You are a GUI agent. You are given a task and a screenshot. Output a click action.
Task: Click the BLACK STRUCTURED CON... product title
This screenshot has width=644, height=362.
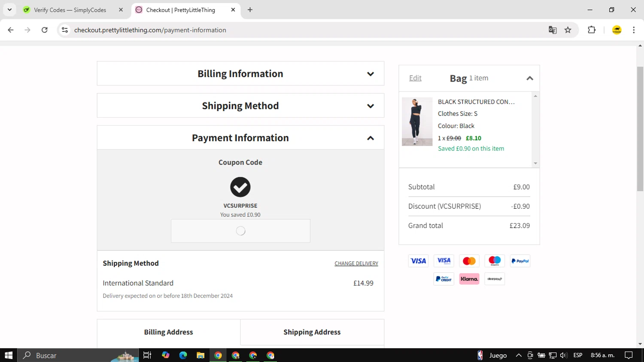[476, 102]
